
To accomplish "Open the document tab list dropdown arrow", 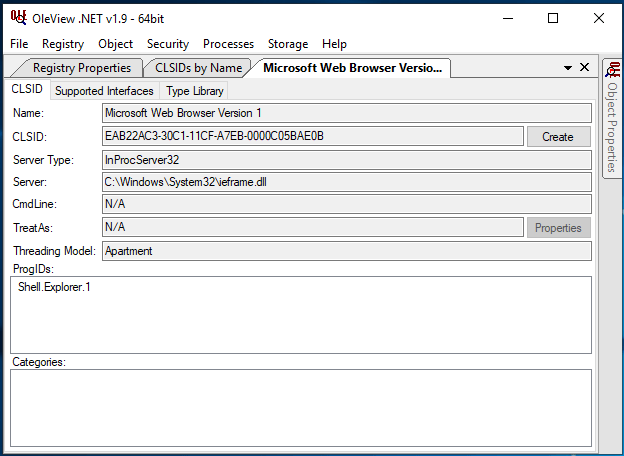I will [x=568, y=68].
